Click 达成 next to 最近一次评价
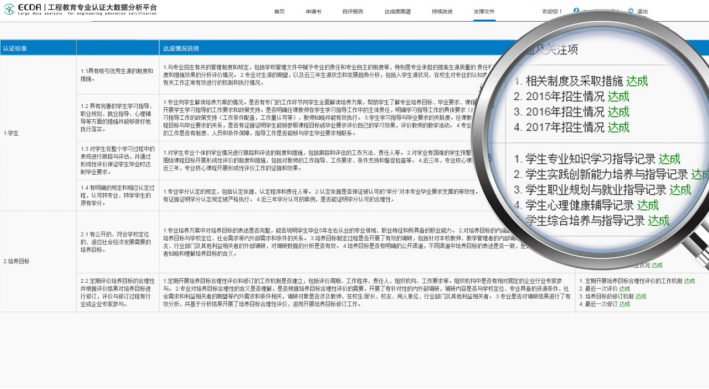 click(x=624, y=289)
